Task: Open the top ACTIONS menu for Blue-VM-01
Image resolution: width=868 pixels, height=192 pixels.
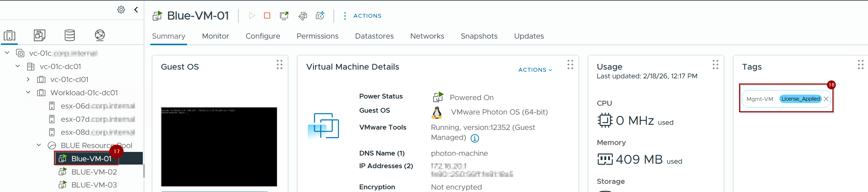Action: [363, 16]
